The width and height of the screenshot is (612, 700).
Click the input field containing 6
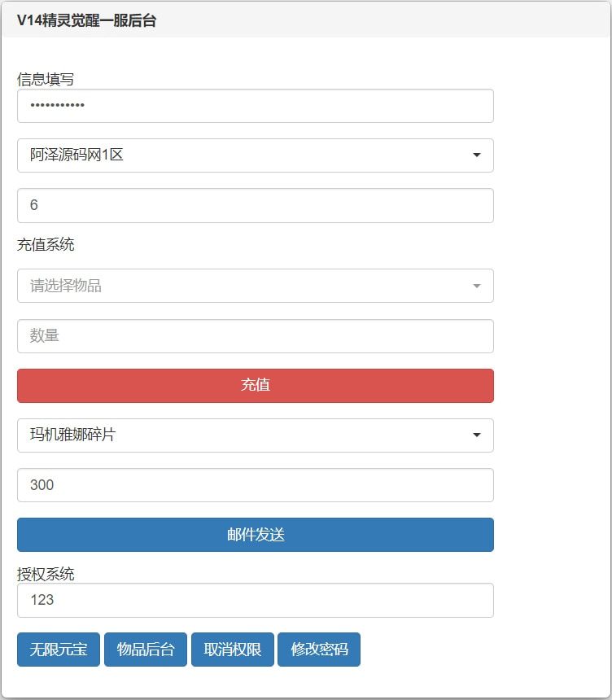tap(255, 205)
